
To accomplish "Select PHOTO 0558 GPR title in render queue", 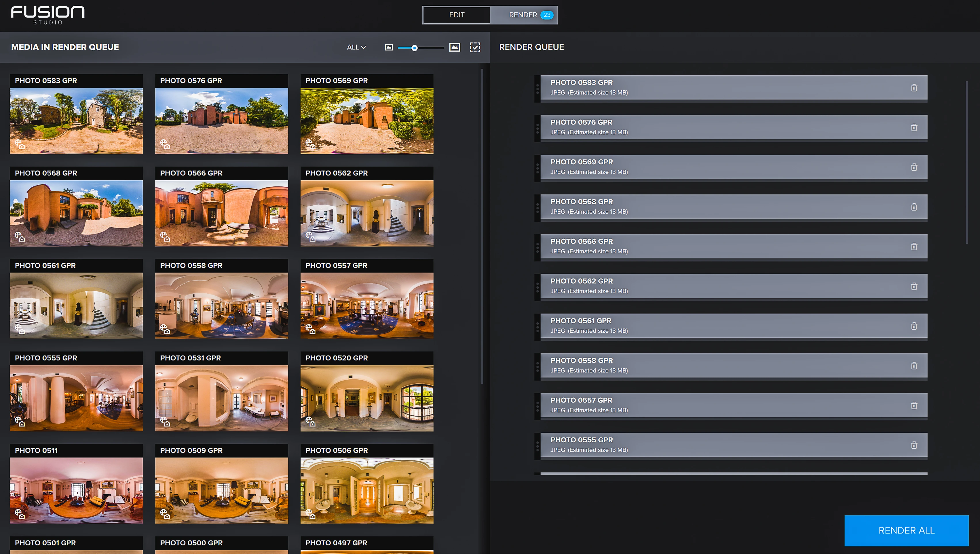I will click(581, 360).
